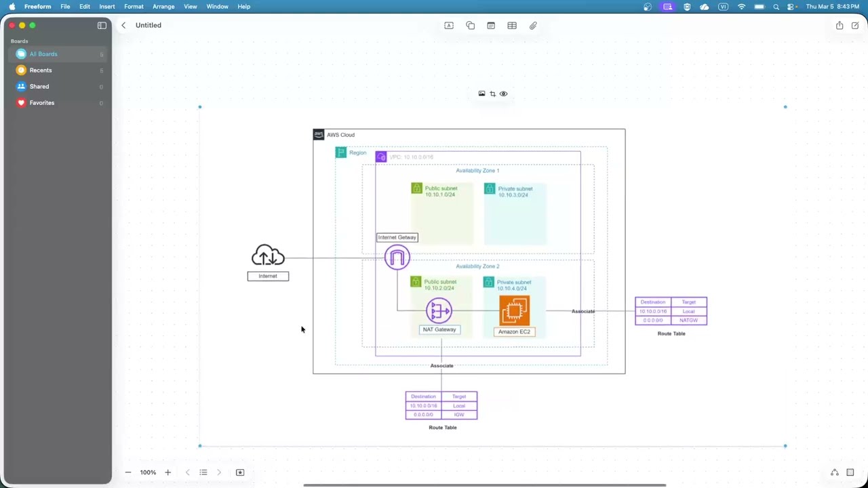This screenshot has width=868, height=488.
Task: Click the cloud icon in menu bar
Action: point(705,7)
